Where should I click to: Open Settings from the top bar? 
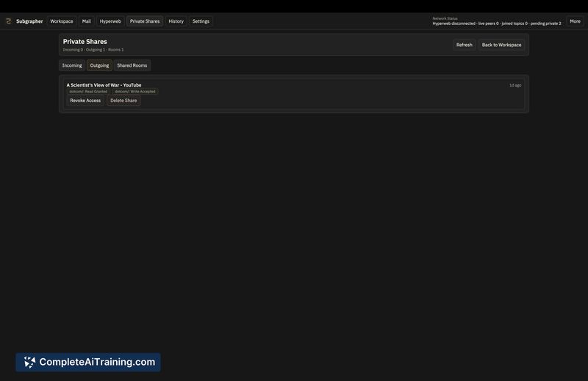[201, 21]
